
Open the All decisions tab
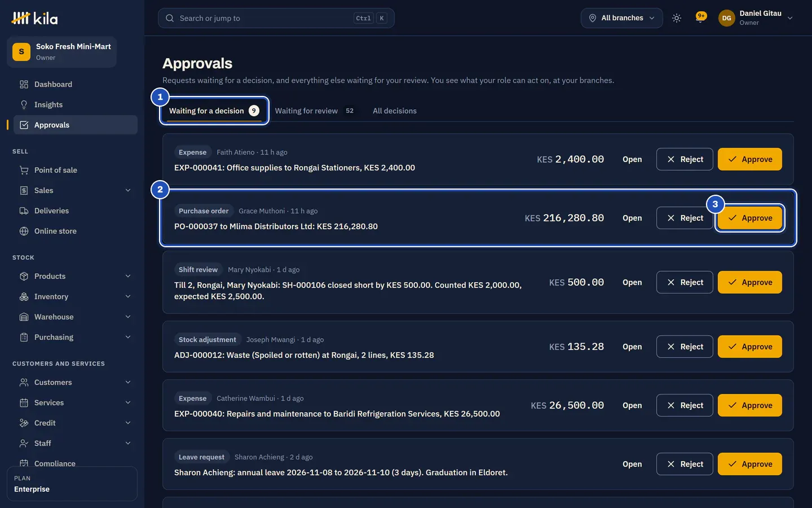point(395,111)
